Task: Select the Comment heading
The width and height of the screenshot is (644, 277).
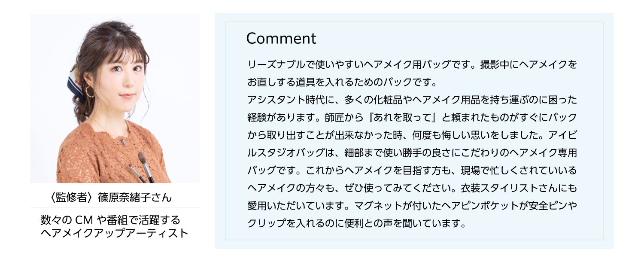Action: point(281,39)
